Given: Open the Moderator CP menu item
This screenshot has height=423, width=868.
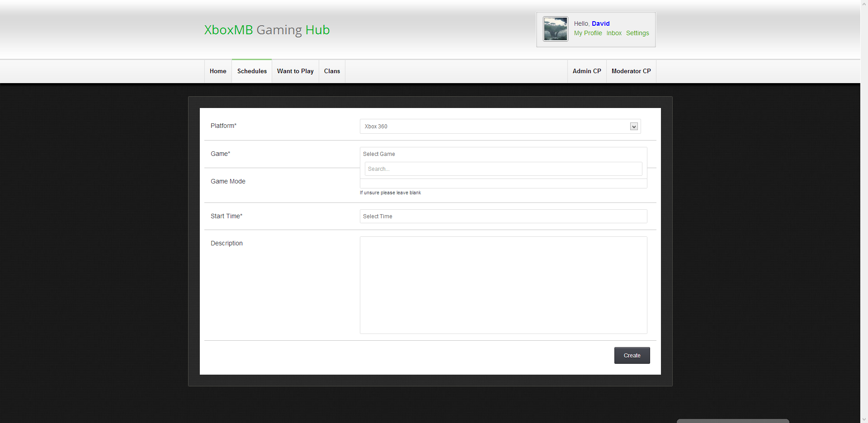Looking at the screenshot, I should [631, 71].
